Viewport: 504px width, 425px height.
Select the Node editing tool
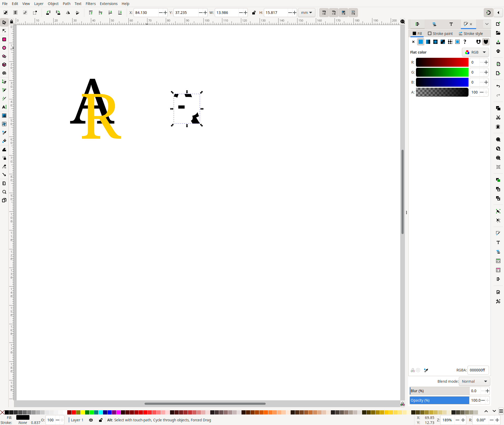(4, 30)
